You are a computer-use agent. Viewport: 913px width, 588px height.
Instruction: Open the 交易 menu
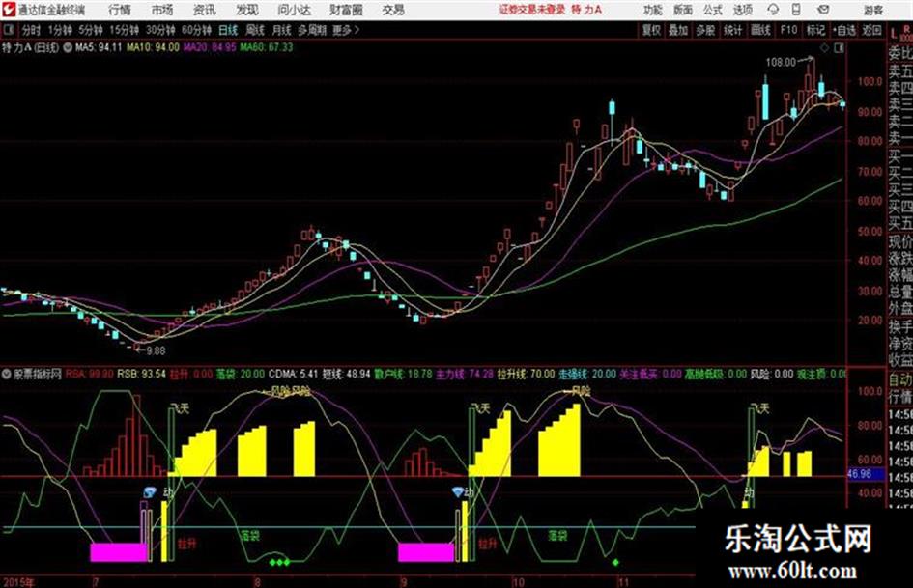click(x=393, y=10)
